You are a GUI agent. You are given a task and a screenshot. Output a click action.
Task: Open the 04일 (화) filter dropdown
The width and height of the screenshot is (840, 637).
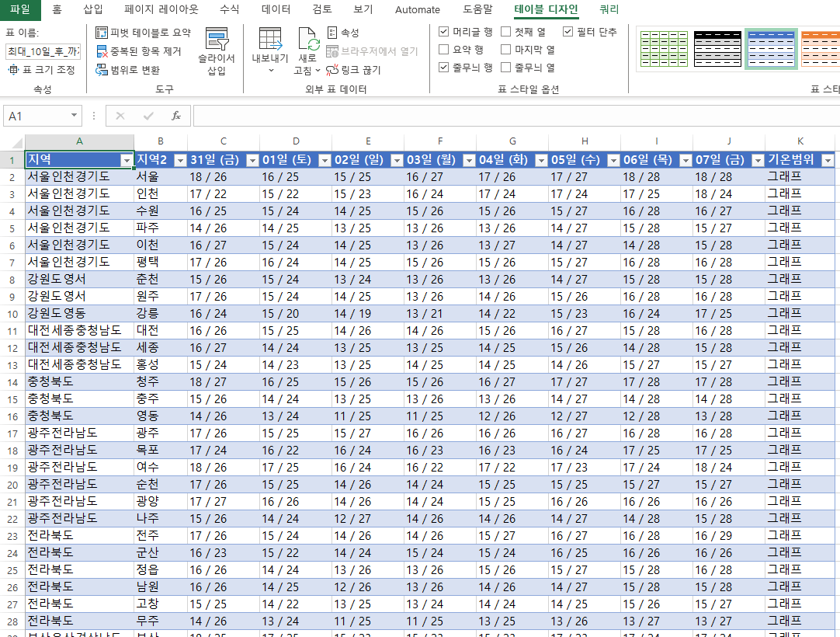(x=542, y=160)
